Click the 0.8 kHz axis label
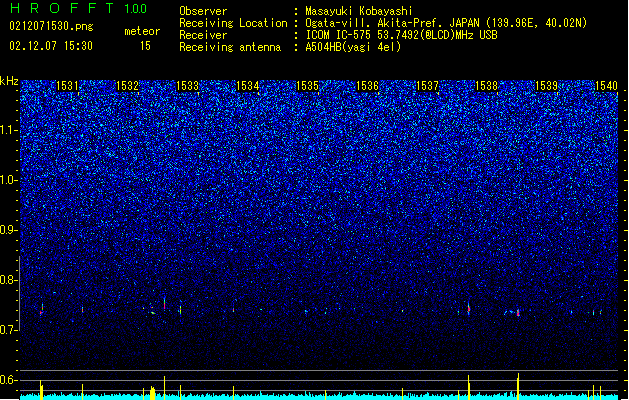Viewport: 629px width, 400px height. point(8,280)
